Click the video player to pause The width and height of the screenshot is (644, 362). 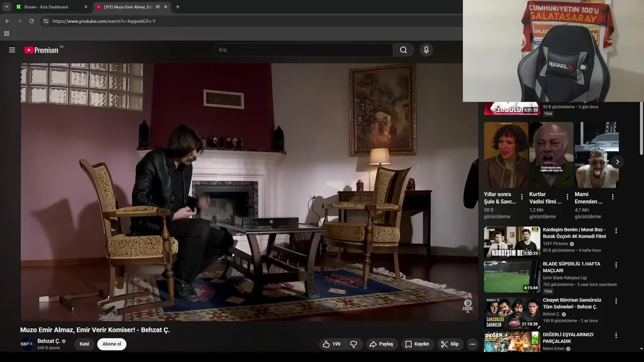click(249, 192)
